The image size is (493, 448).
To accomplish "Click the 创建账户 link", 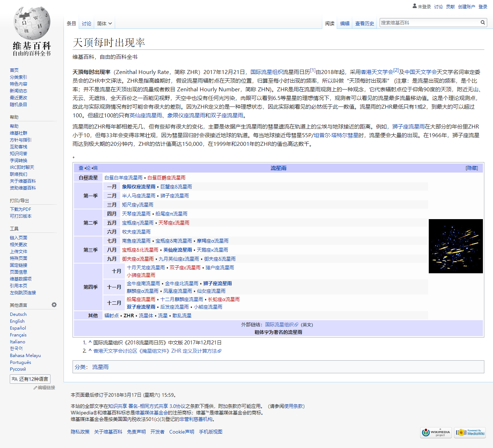I will point(466,6).
